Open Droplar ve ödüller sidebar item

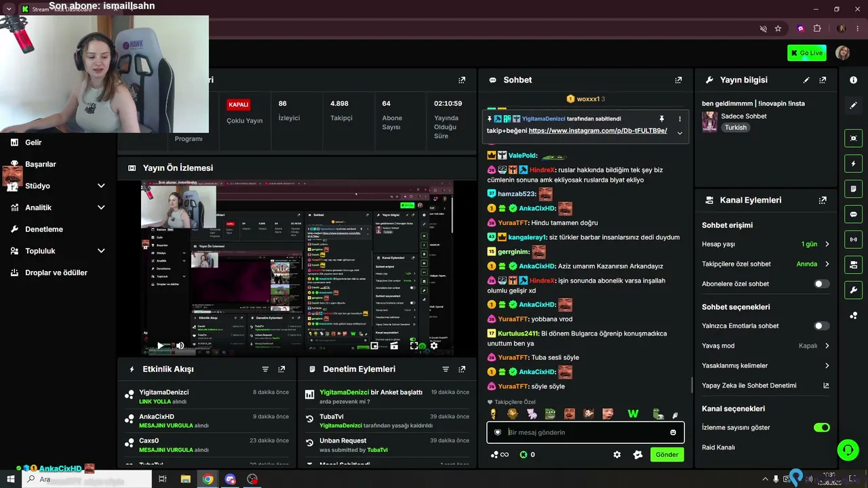[x=56, y=272]
